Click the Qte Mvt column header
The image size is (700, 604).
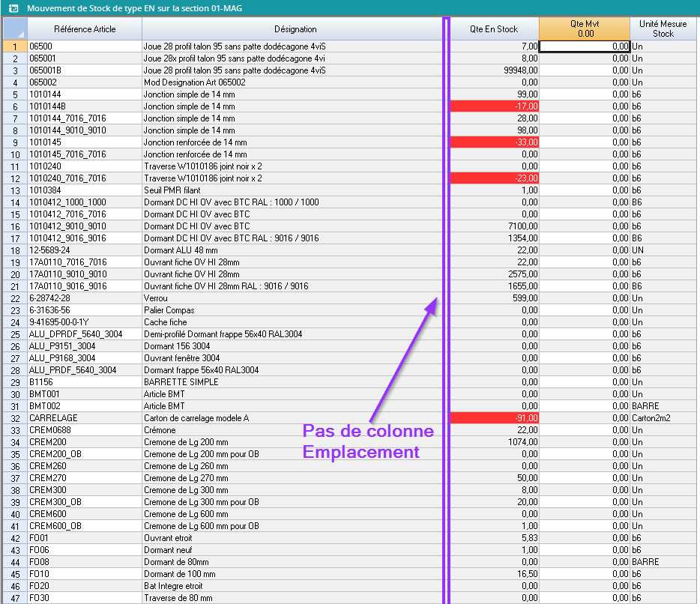[584, 28]
